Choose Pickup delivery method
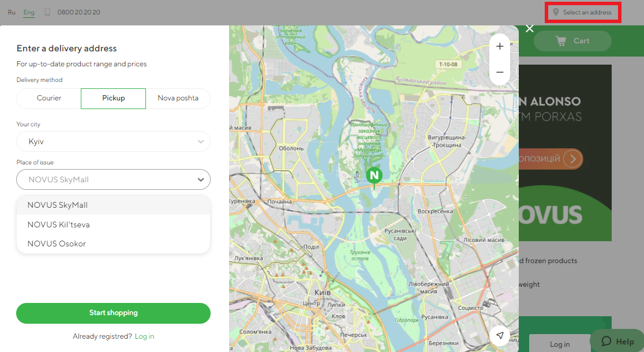The height and width of the screenshot is (352, 644). point(113,98)
